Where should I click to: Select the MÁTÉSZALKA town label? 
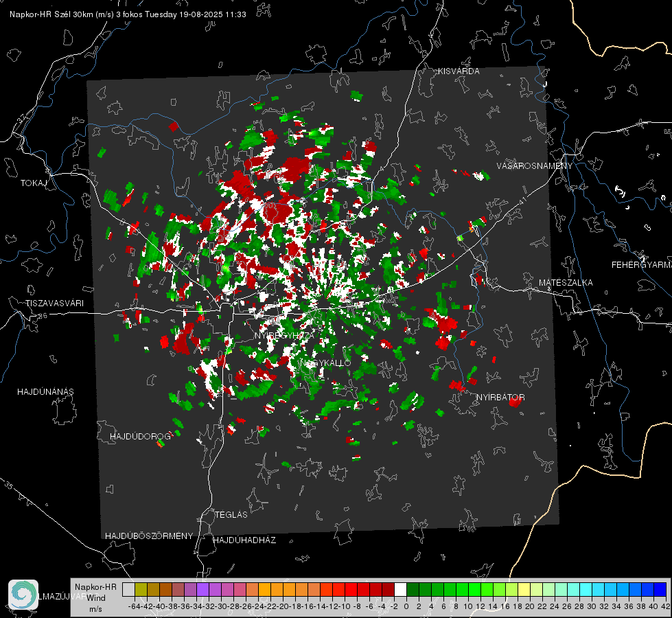[x=566, y=283]
